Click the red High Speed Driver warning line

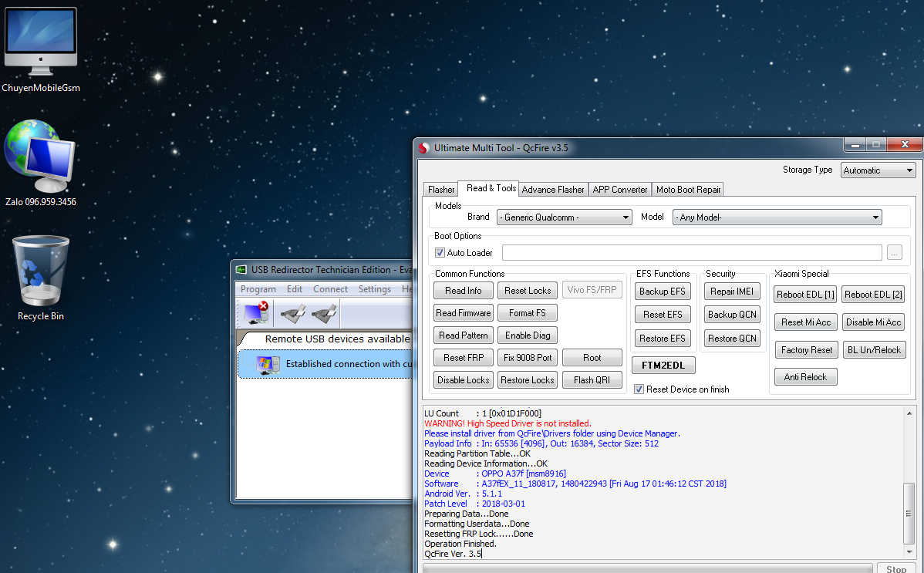(508, 424)
